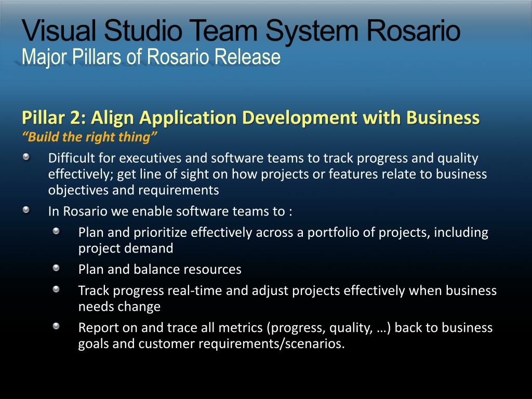Select the text 'Report on and trace all metrics'
Screen dimensions: 532x399
285,335
